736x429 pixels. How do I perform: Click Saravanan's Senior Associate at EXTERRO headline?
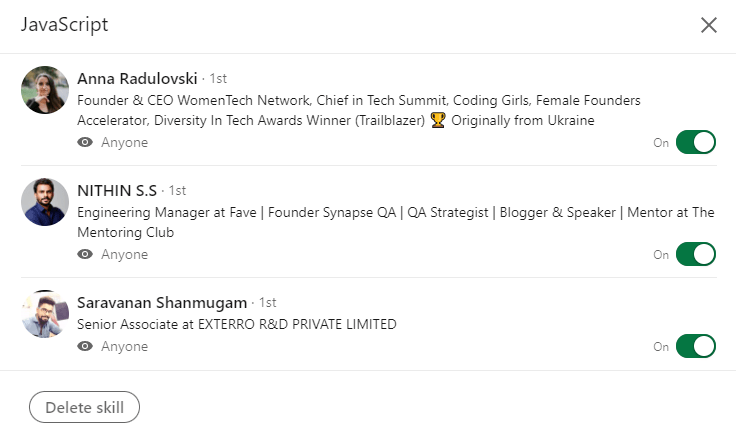237,324
